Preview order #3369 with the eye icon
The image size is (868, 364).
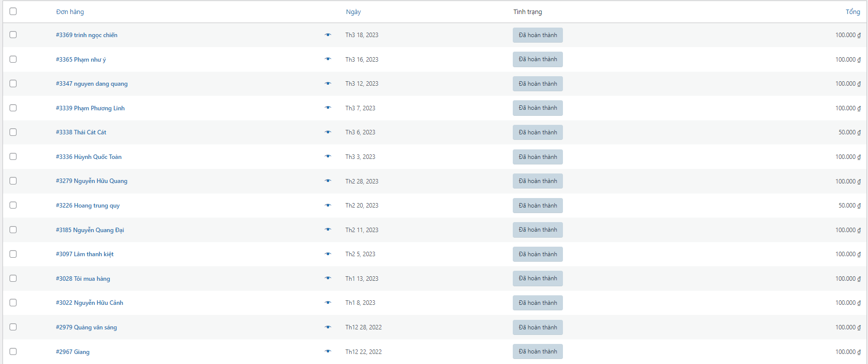(328, 35)
